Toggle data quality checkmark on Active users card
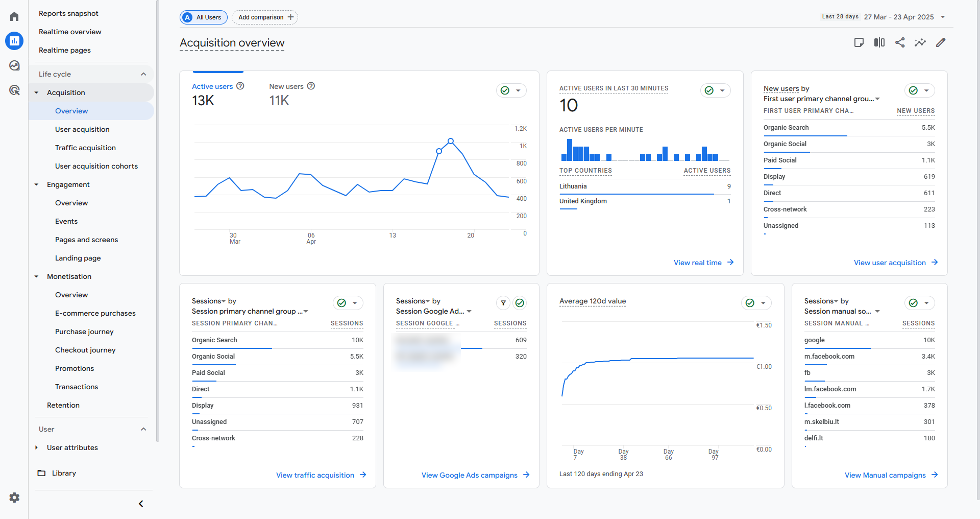Screen dimensions: 980x519 pos(505,90)
